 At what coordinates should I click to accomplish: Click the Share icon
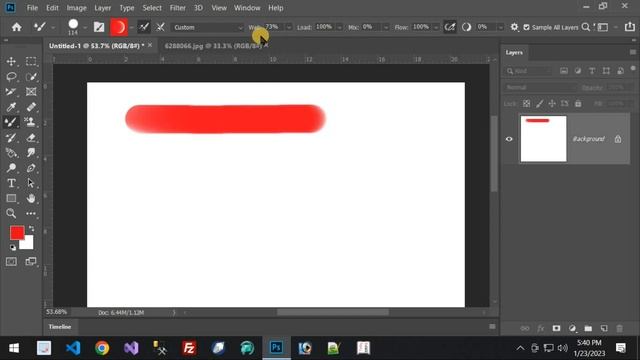pyautogui.click(x=630, y=27)
